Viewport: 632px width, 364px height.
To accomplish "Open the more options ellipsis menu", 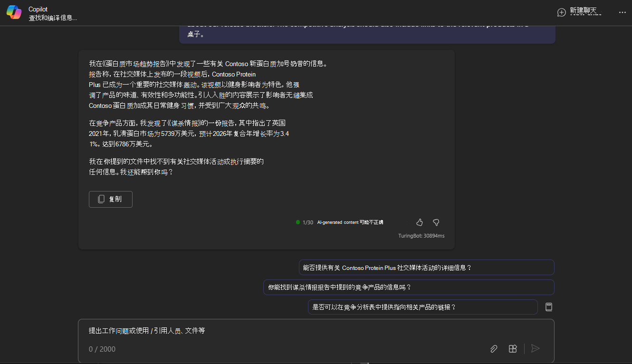I will coord(622,12).
